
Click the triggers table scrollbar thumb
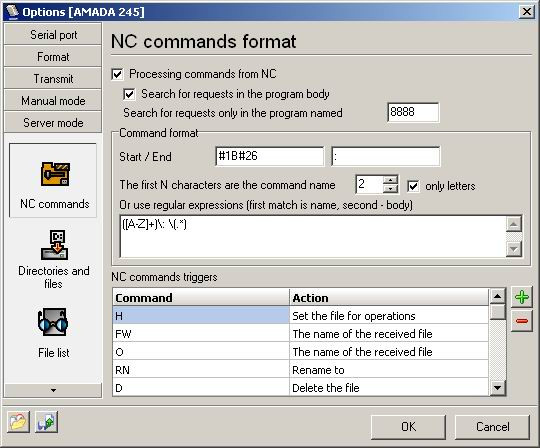pos(497,312)
